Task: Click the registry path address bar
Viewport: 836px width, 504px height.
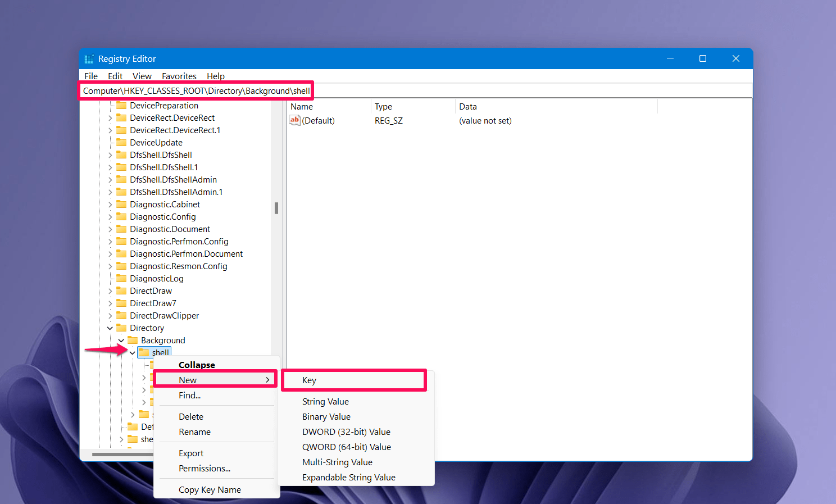Action: pos(416,90)
